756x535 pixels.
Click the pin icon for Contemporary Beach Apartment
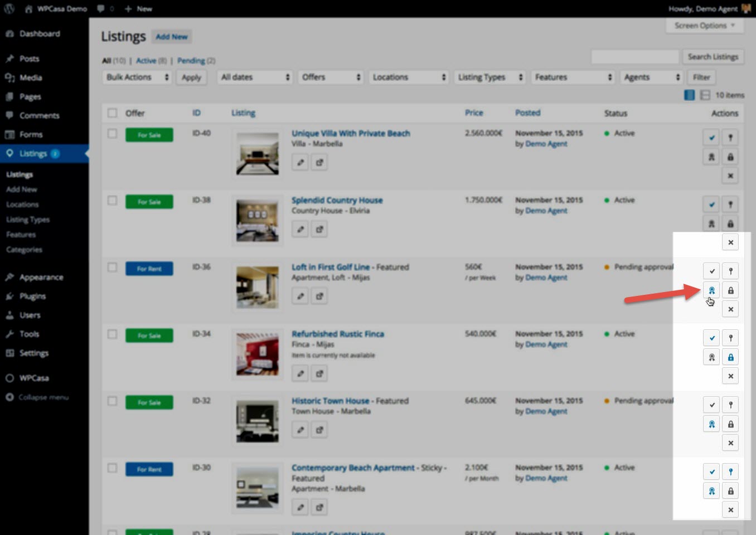tap(730, 471)
